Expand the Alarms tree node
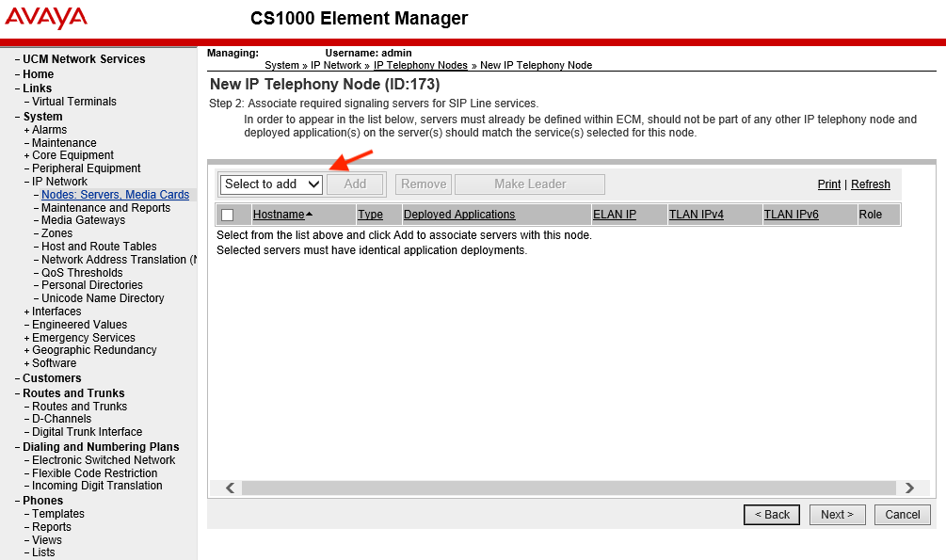 [x=26, y=130]
